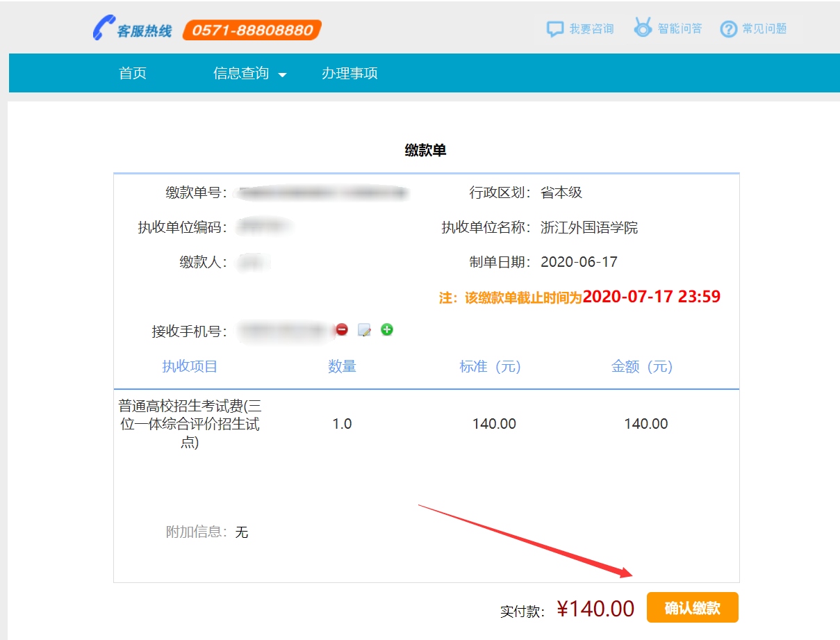Click the 常见问题 question mark icon
The width and height of the screenshot is (840, 640).
[728, 29]
